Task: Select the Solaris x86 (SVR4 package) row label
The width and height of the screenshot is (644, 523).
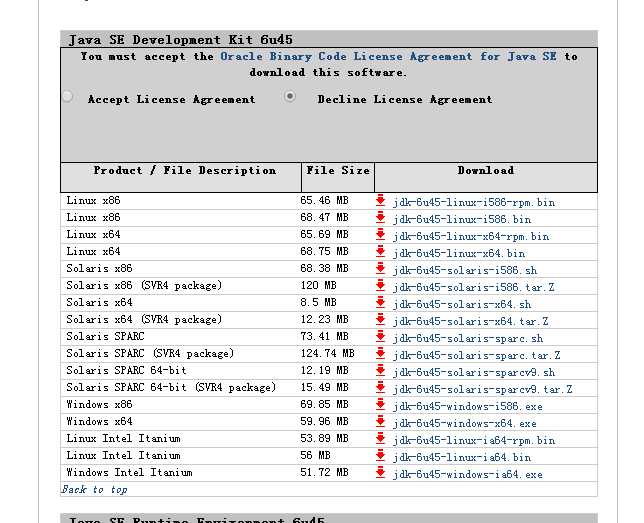Action: pyautogui.click(x=144, y=285)
